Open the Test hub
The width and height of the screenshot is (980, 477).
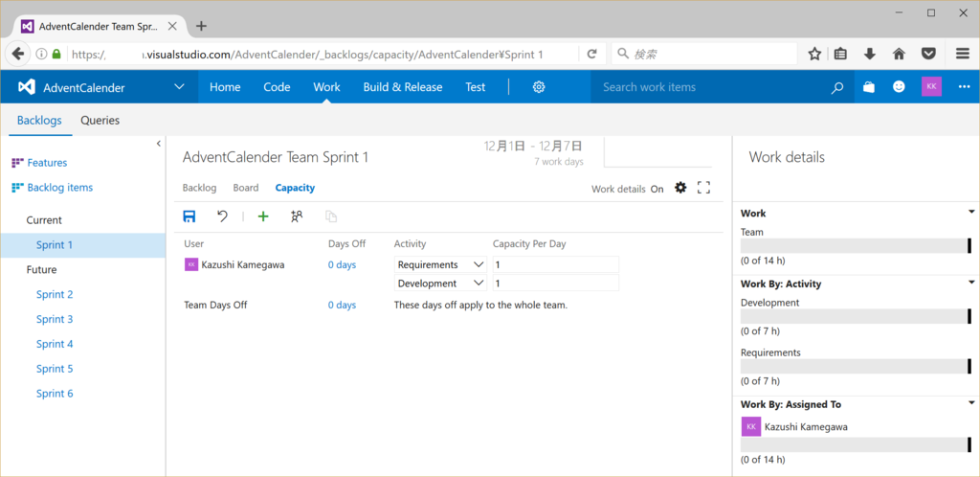(475, 87)
